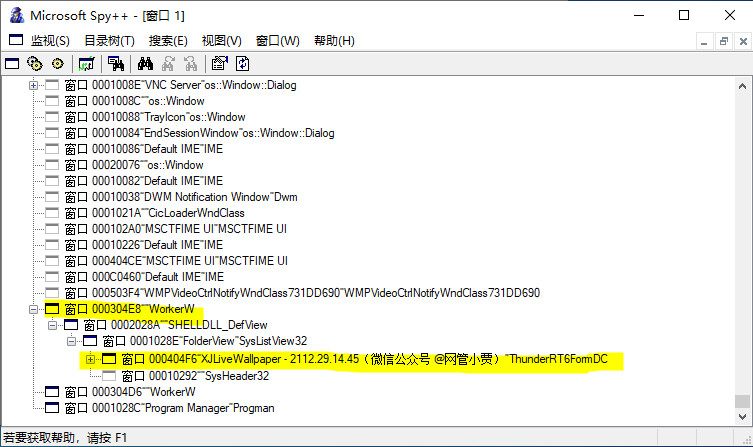Screen dimensions: 753x447
Task: Open the 搜索(E) menu
Action: (168, 41)
